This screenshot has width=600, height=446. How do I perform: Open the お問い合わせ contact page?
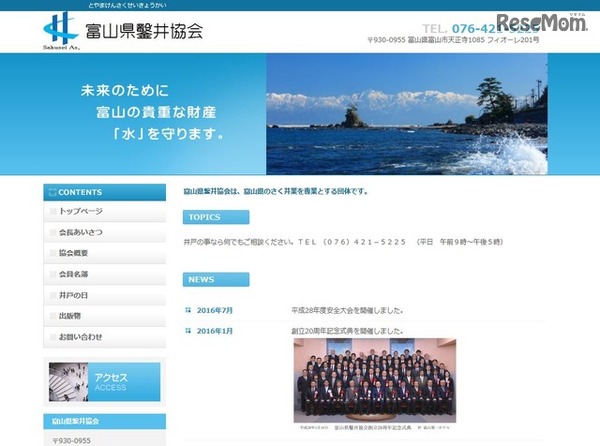click(x=104, y=337)
